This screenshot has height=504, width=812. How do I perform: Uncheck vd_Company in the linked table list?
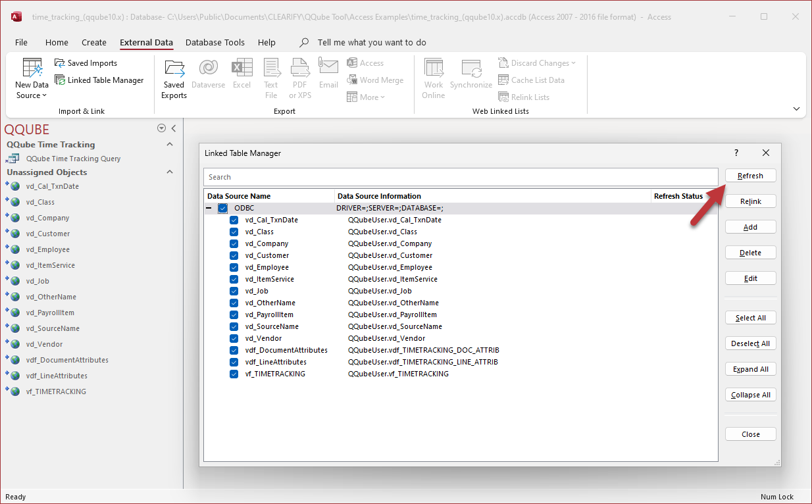click(234, 243)
